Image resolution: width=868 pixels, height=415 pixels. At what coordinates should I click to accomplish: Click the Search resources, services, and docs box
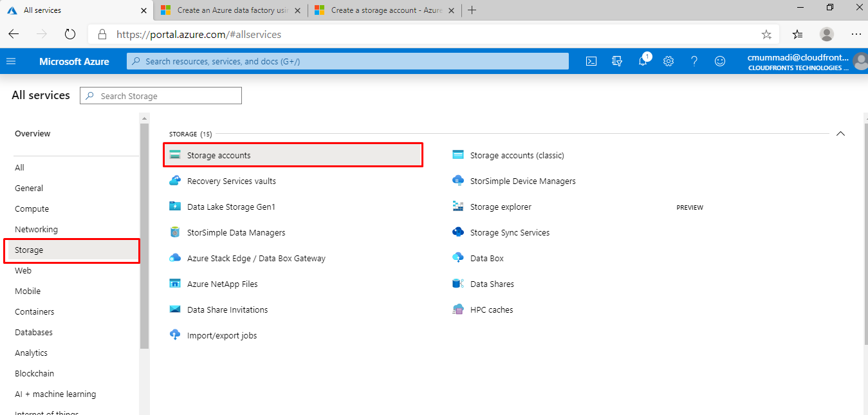[347, 61]
